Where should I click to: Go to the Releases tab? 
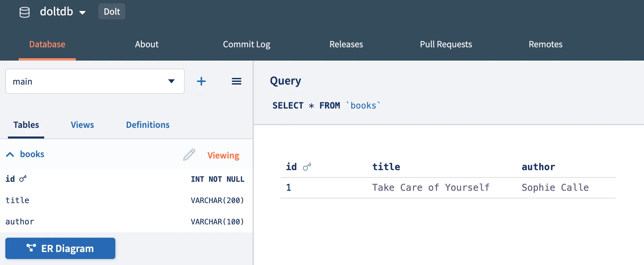346,44
